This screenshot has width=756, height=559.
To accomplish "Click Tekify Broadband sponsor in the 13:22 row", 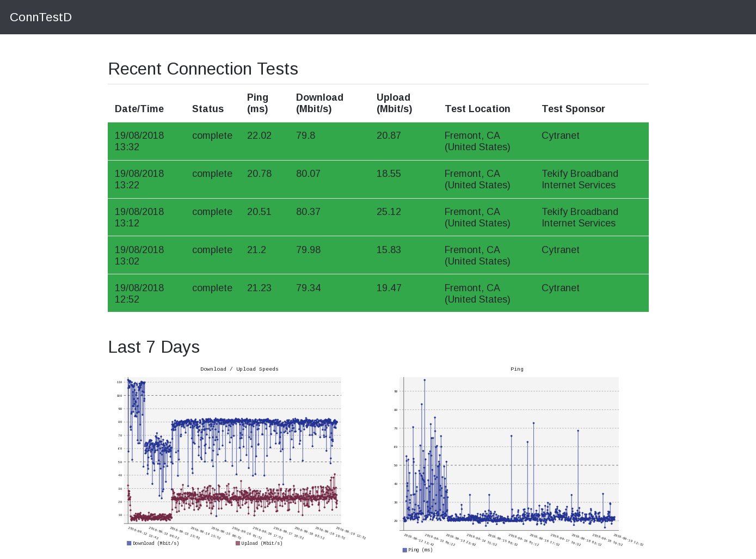I will (x=580, y=180).
